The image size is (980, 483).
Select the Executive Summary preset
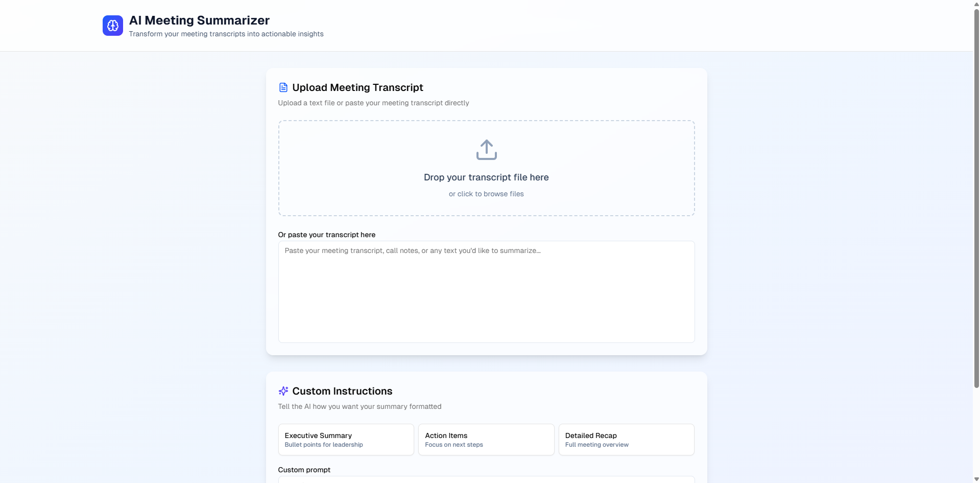coord(346,439)
